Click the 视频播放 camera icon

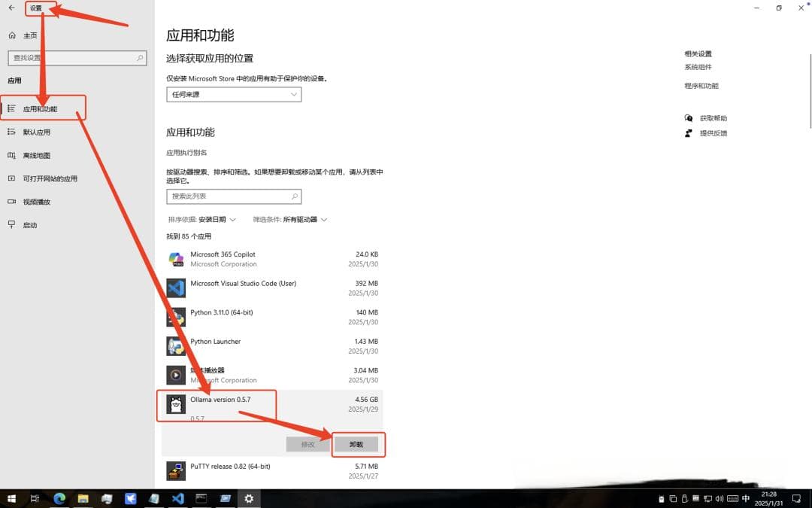[11, 202]
